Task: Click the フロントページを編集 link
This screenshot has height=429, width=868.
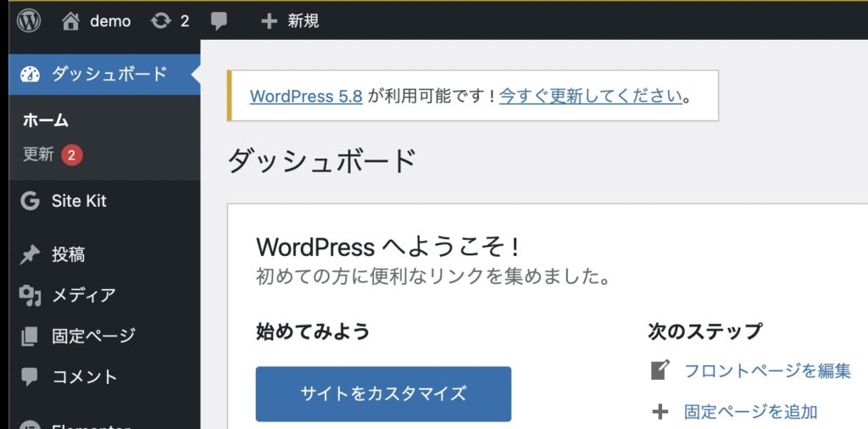Action: point(767,370)
